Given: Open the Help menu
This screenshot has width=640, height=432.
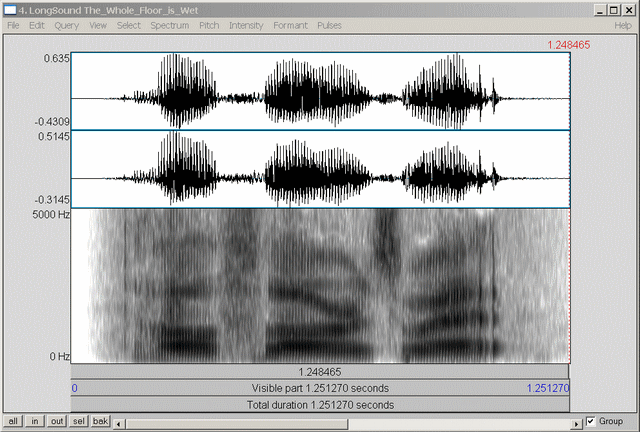Looking at the screenshot, I should pos(623,24).
